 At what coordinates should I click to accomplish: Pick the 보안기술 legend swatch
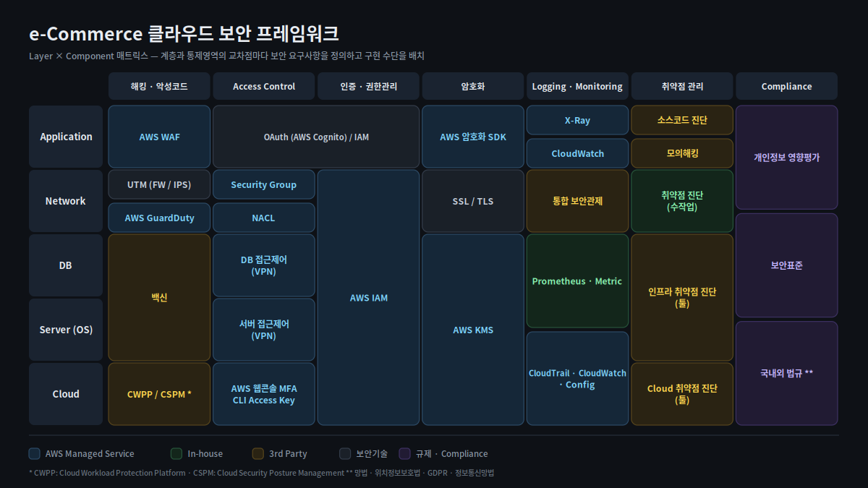click(345, 454)
